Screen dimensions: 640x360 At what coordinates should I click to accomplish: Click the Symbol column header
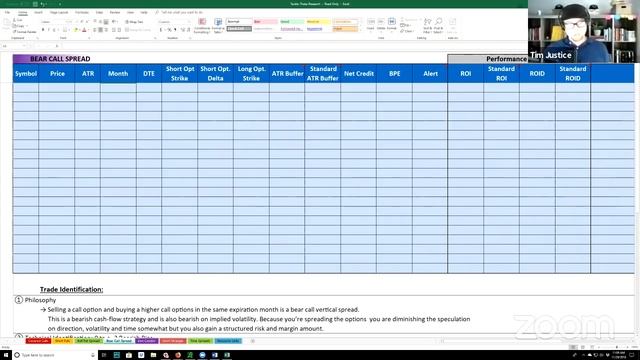26,74
